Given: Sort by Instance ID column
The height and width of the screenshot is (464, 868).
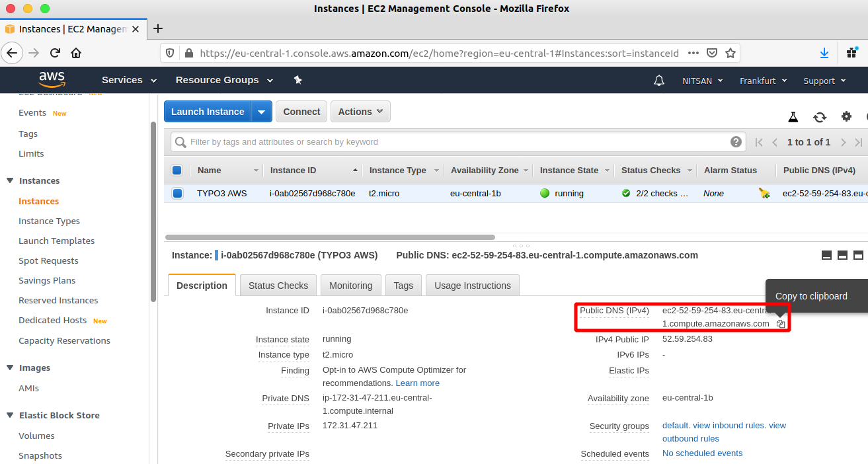Looking at the screenshot, I should 312,171.
